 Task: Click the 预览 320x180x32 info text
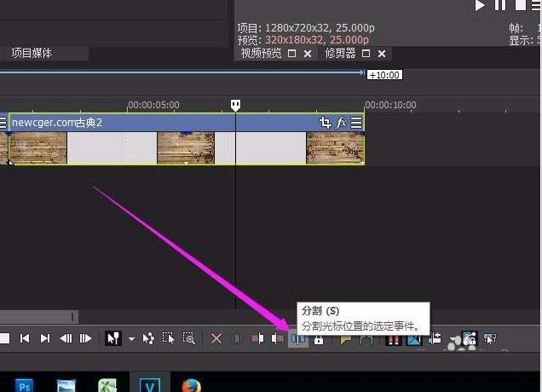[303, 40]
